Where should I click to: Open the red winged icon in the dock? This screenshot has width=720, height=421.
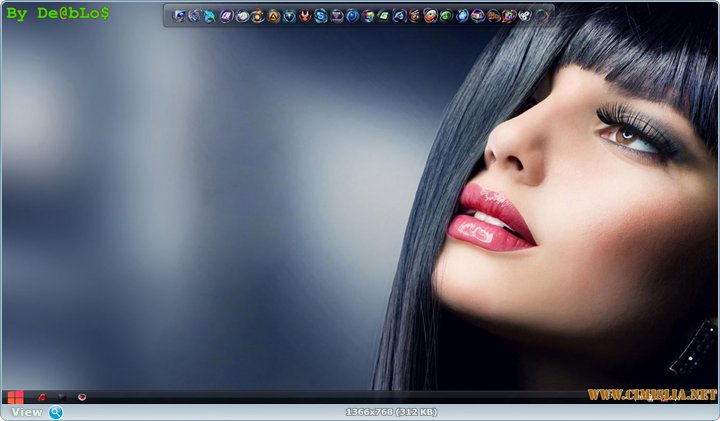pyautogui.click(x=304, y=16)
